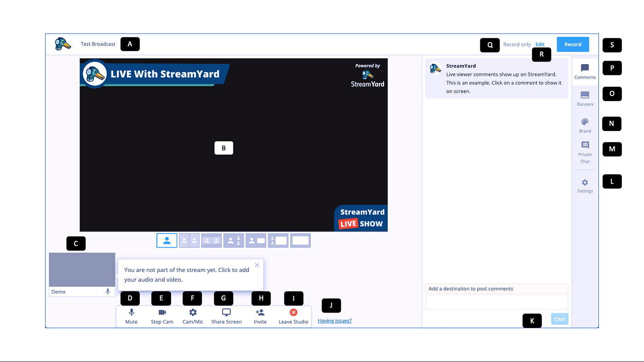The width and height of the screenshot is (644, 362).
Task: Click the comment text input box
Action: [497, 302]
